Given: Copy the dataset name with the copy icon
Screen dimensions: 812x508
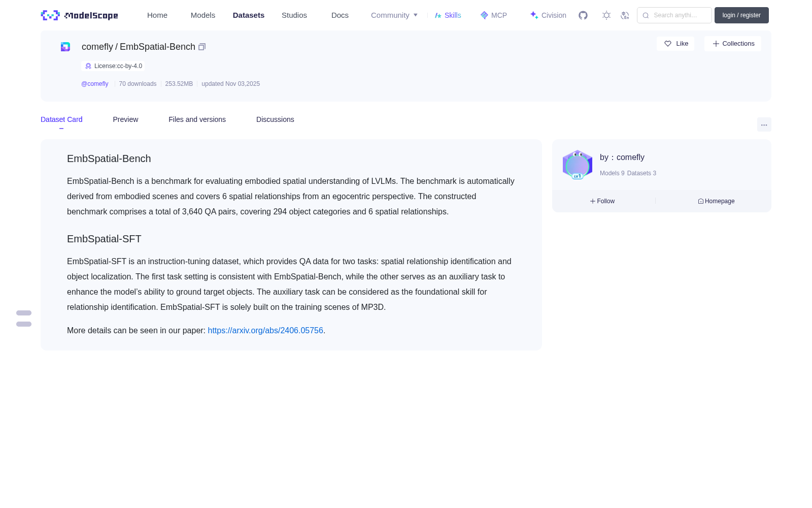Looking at the screenshot, I should point(202,47).
